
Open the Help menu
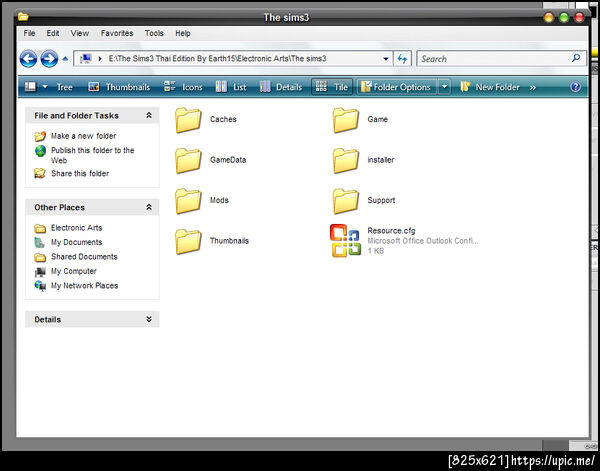point(183,33)
